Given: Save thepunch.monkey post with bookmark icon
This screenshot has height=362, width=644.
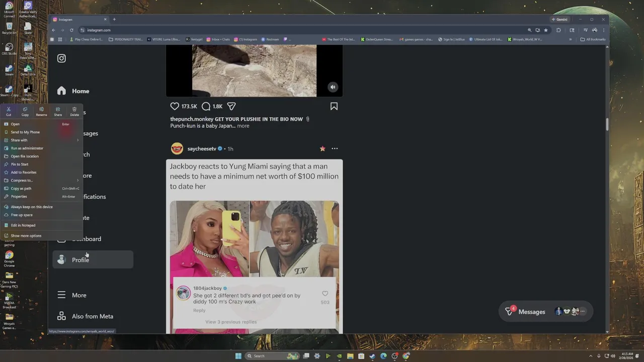Looking at the screenshot, I should (334, 106).
